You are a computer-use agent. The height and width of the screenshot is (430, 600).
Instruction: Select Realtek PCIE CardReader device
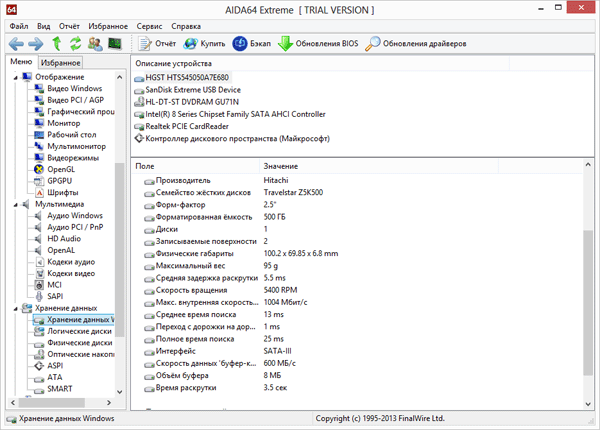[x=187, y=127]
